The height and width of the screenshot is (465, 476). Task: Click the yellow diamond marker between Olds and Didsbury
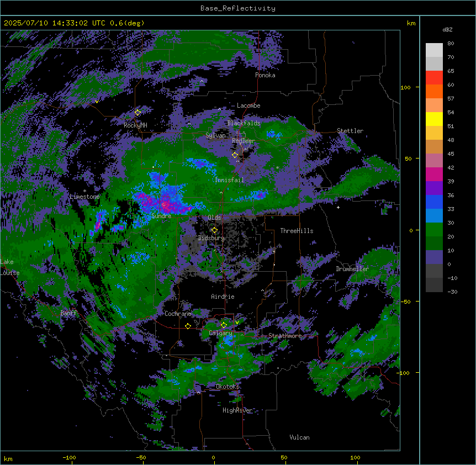(214, 230)
